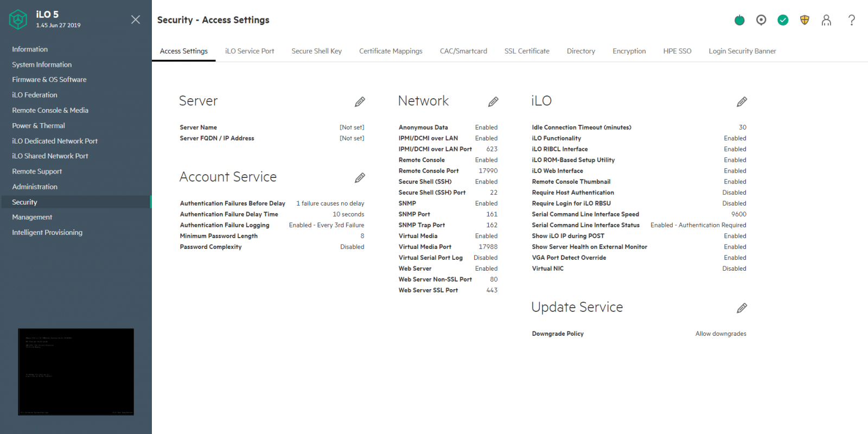Click the Anonymous Data label
This screenshot has height=434, width=868.
click(423, 127)
